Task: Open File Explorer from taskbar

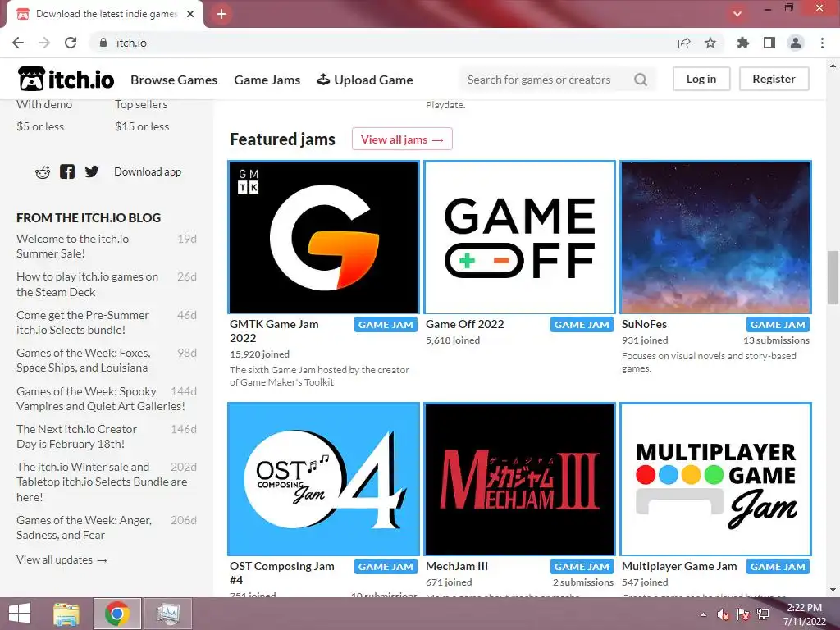Action: tap(66, 614)
